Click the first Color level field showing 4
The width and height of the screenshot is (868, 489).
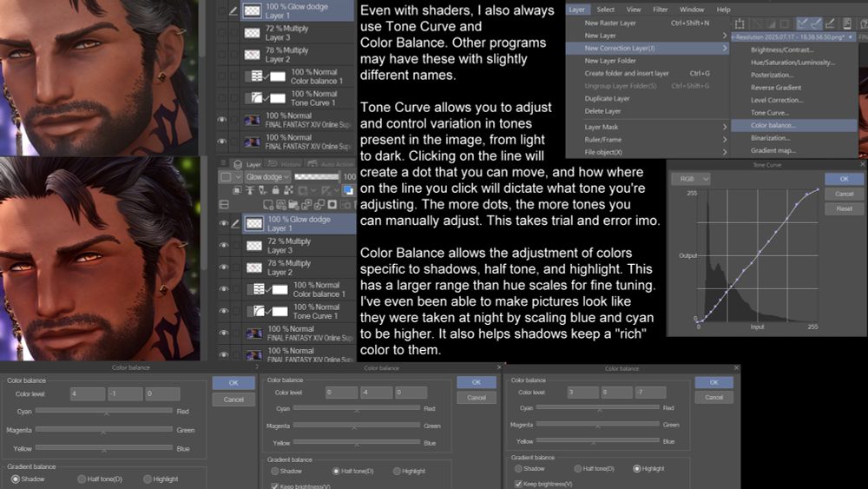coord(88,393)
